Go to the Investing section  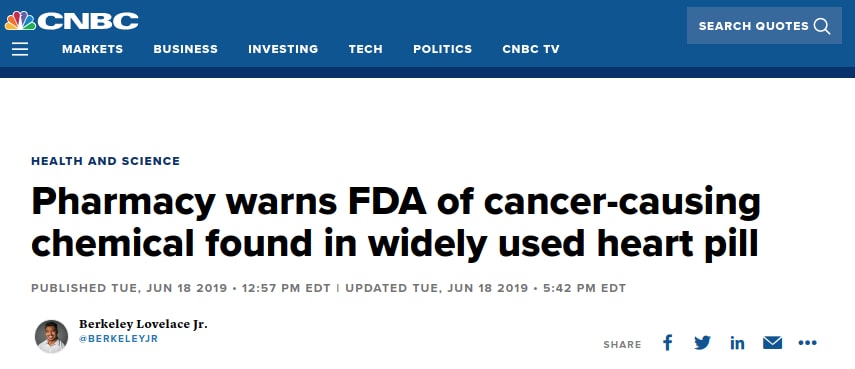coord(283,49)
